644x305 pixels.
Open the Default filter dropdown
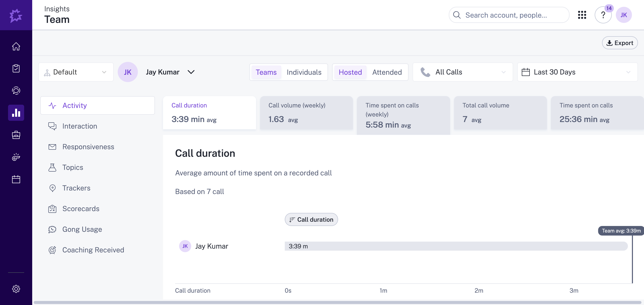click(75, 72)
